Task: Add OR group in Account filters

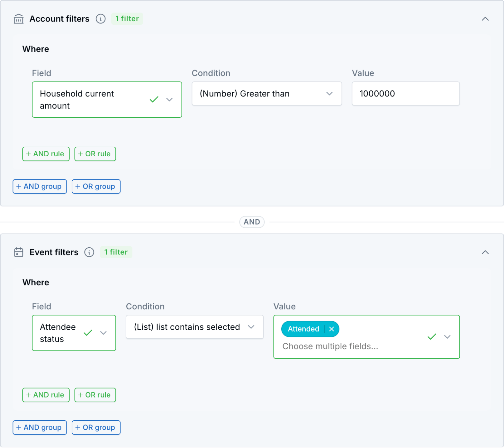Action: coord(96,187)
